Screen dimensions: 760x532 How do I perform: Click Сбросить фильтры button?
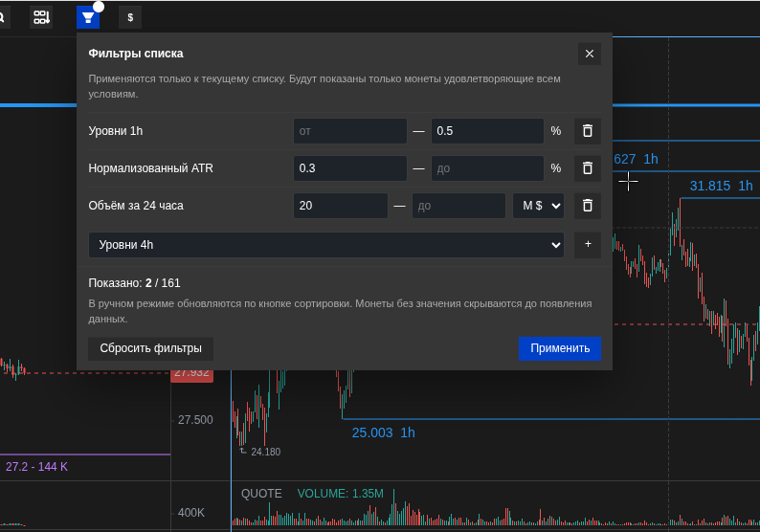(x=150, y=348)
